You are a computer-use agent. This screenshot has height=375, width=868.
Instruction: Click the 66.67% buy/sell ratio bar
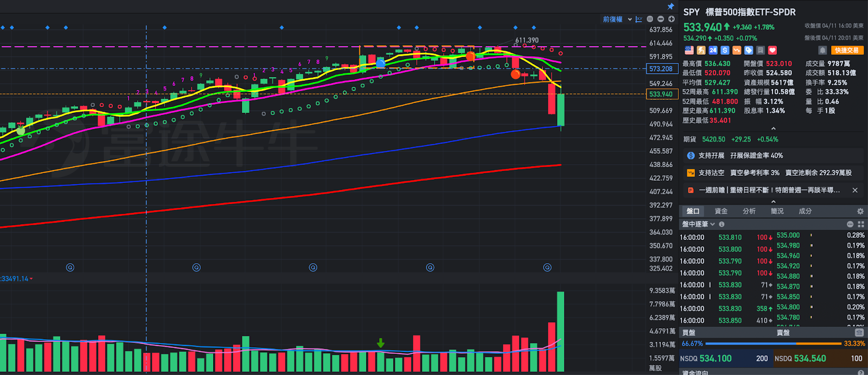coord(773,344)
